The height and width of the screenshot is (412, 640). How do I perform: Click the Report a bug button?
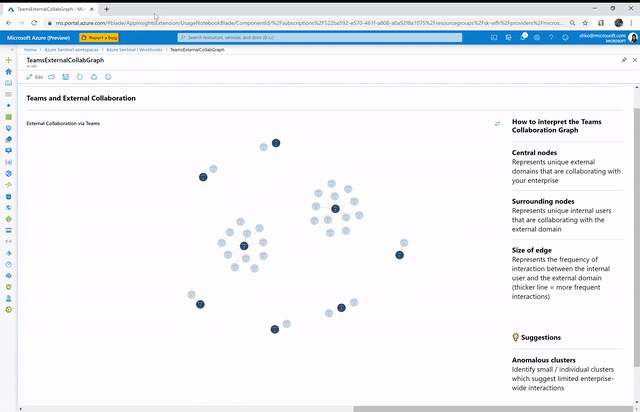coord(99,38)
